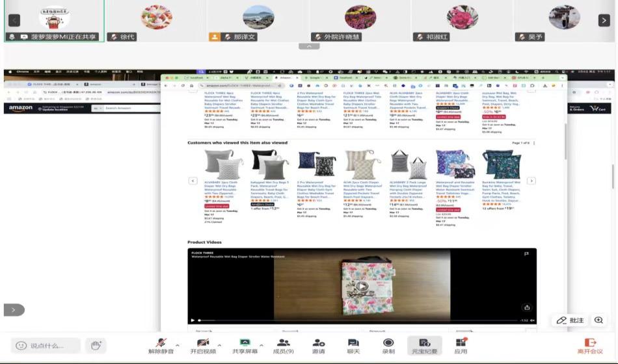Expand share options arrow beside 共享屏幕
This screenshot has width=618, height=364.
(x=262, y=345)
